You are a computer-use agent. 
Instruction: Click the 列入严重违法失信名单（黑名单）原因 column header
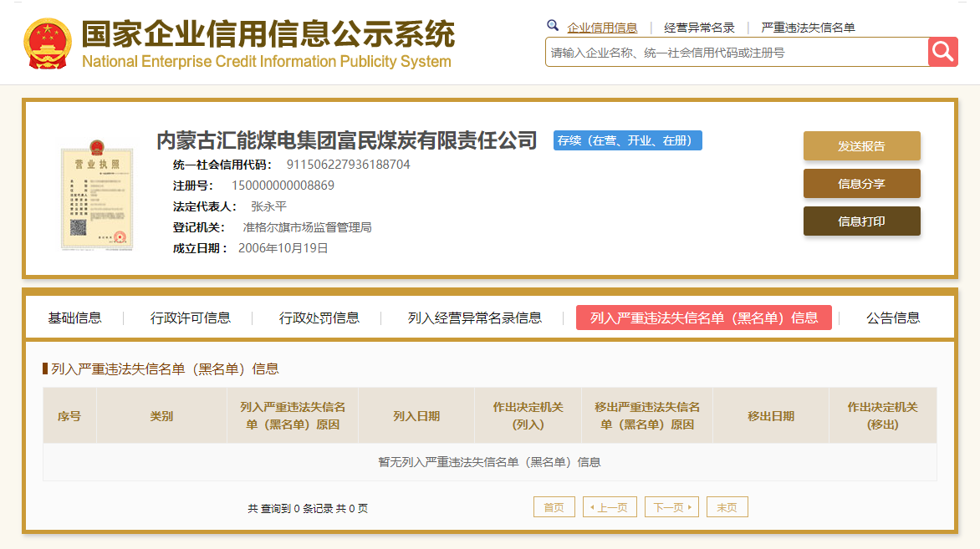coord(293,416)
